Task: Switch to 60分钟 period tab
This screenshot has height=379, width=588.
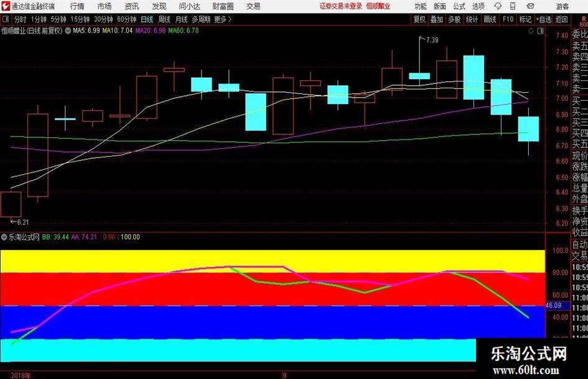Action: coord(126,19)
